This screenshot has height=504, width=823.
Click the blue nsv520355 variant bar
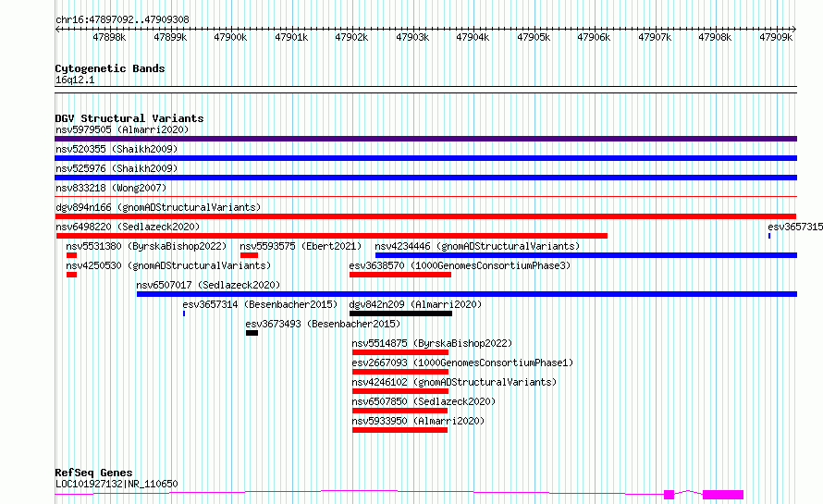[x=425, y=158]
